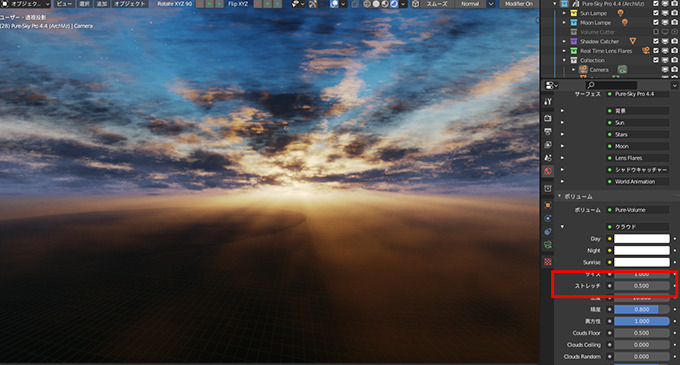Screen dimensions: 680x365
Task: Open the Object properties orange square icon
Action: [x=548, y=205]
